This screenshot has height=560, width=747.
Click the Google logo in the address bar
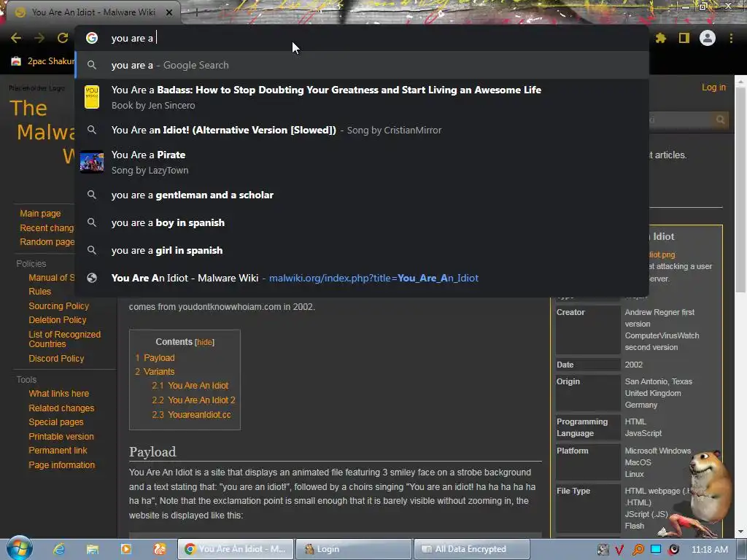(92, 38)
